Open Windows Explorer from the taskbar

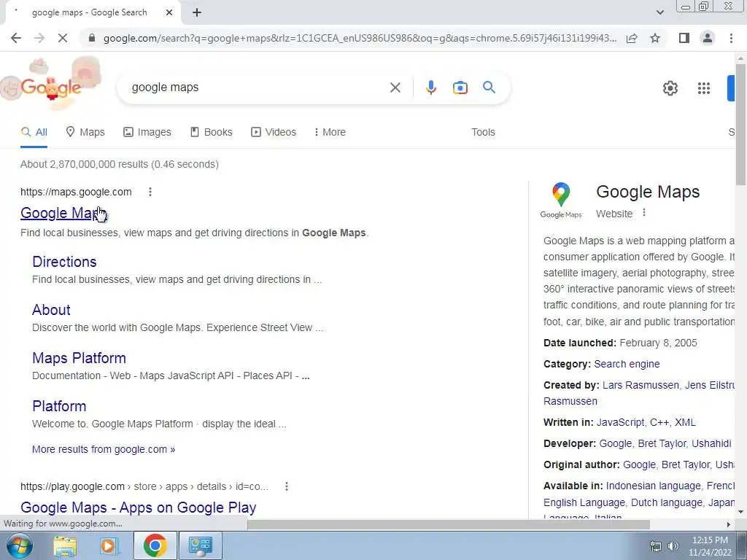pyautogui.click(x=65, y=545)
